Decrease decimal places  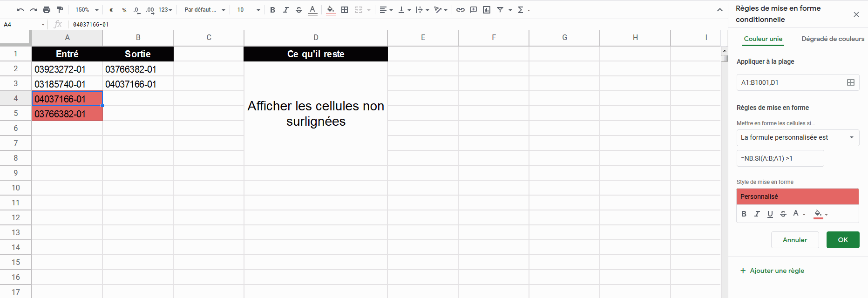136,10
